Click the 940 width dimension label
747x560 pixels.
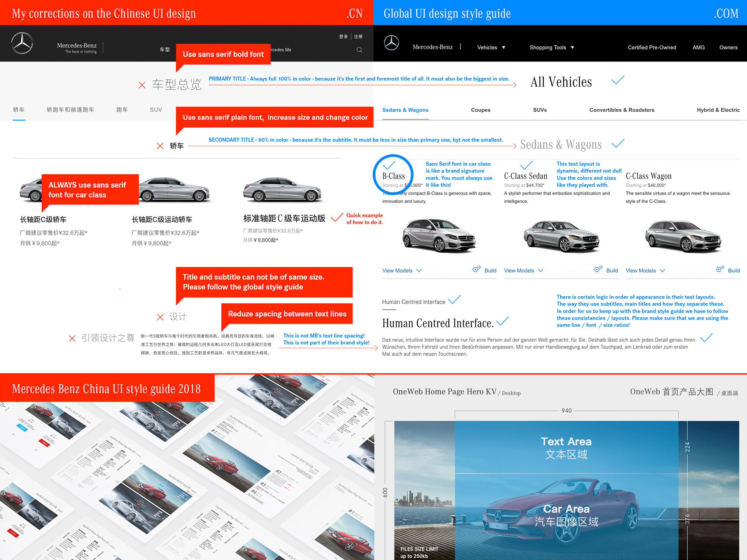pyautogui.click(x=566, y=411)
